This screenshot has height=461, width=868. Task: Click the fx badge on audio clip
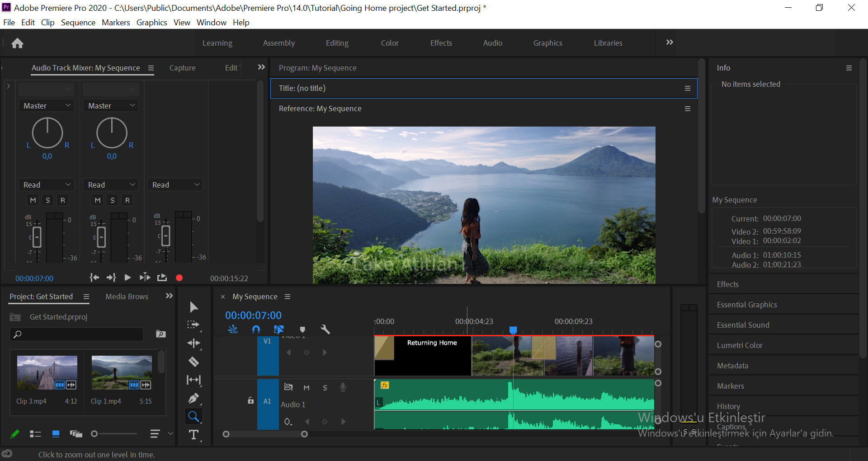tap(385, 385)
